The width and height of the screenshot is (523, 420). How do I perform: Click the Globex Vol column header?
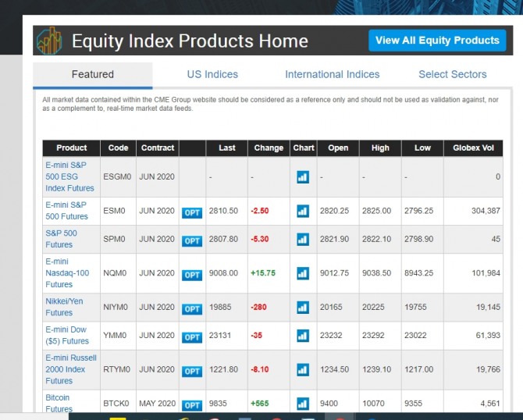[x=473, y=148]
